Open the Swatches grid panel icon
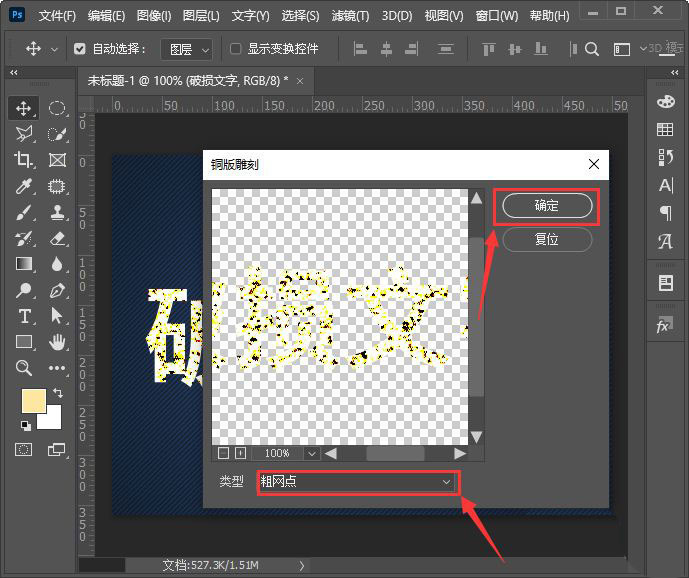 (665, 129)
